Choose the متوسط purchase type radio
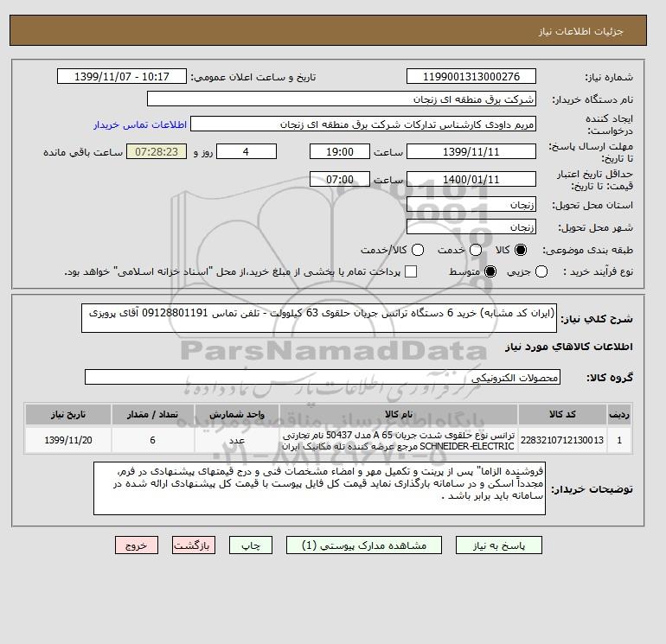Screen dimensions: 666x644 [490, 271]
